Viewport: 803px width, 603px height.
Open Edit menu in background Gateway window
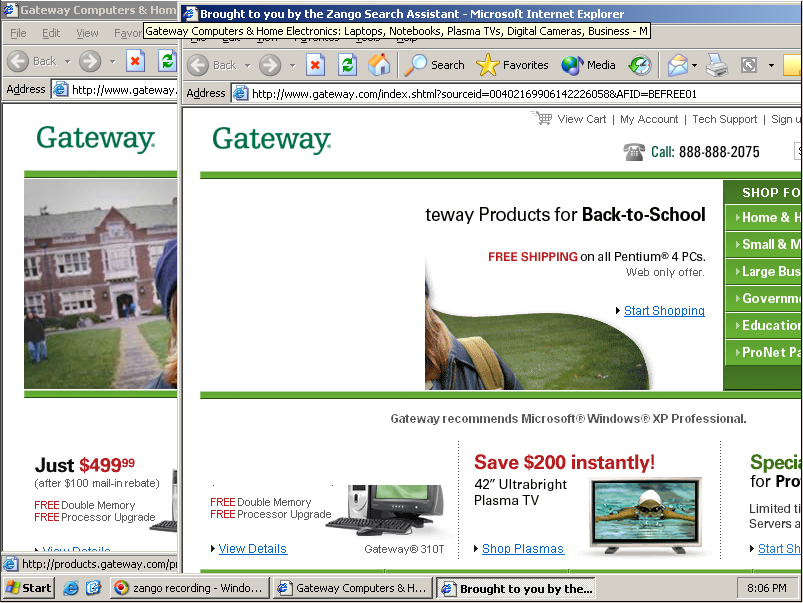pos(51,33)
